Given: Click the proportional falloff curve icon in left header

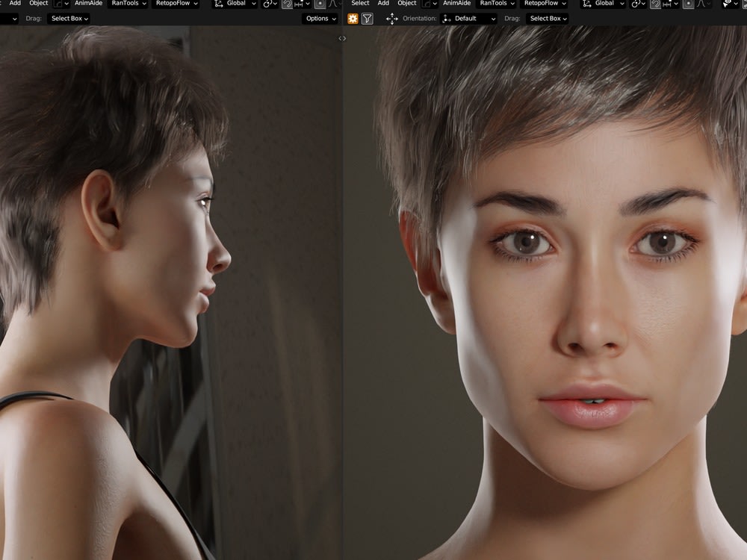Looking at the screenshot, I should 334,4.
